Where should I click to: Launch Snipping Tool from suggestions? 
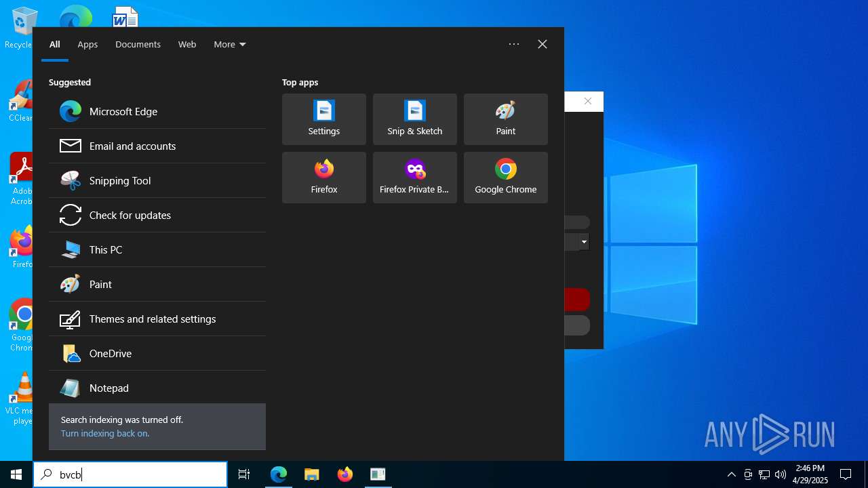click(x=157, y=180)
